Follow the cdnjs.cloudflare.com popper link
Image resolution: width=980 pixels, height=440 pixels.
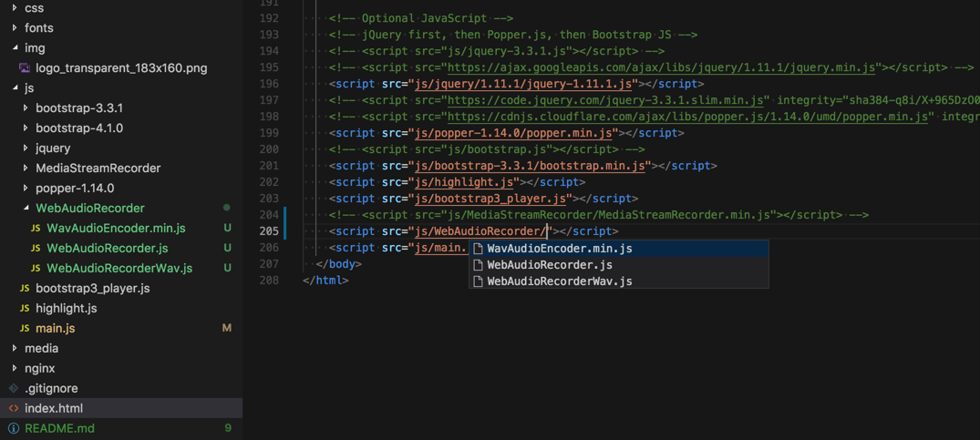coord(687,117)
